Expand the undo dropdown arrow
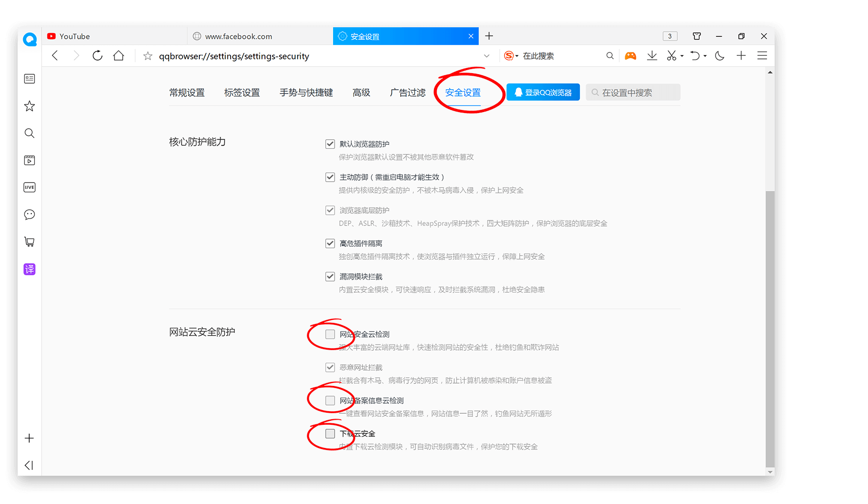 704,55
